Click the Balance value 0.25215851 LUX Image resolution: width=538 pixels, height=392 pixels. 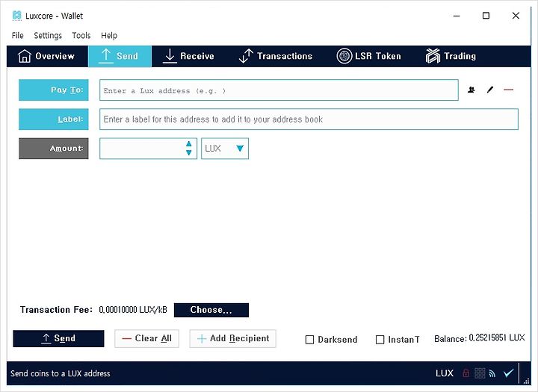[x=497, y=337]
